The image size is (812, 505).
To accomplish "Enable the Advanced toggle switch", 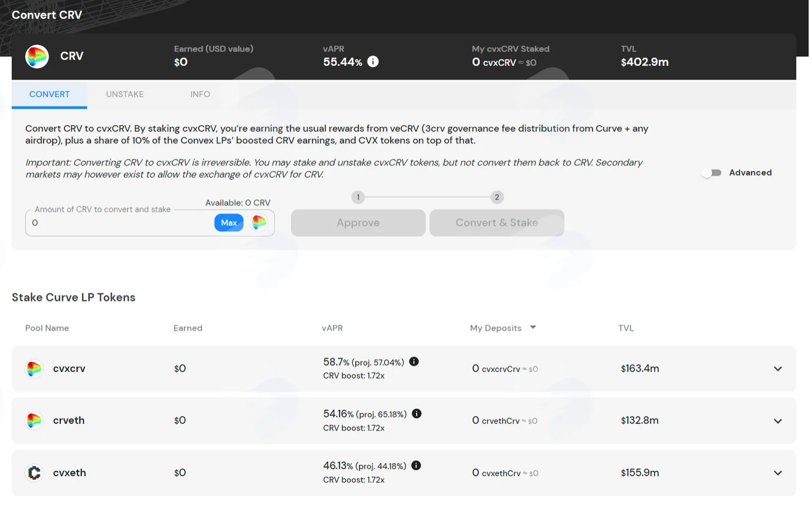I will pyautogui.click(x=711, y=173).
